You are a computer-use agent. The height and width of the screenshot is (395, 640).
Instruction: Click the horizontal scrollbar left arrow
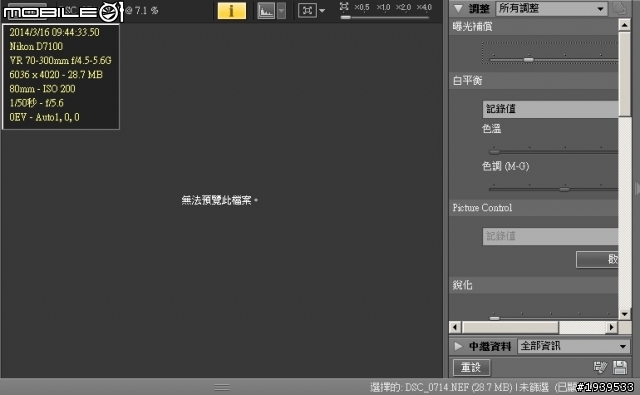[455, 327]
